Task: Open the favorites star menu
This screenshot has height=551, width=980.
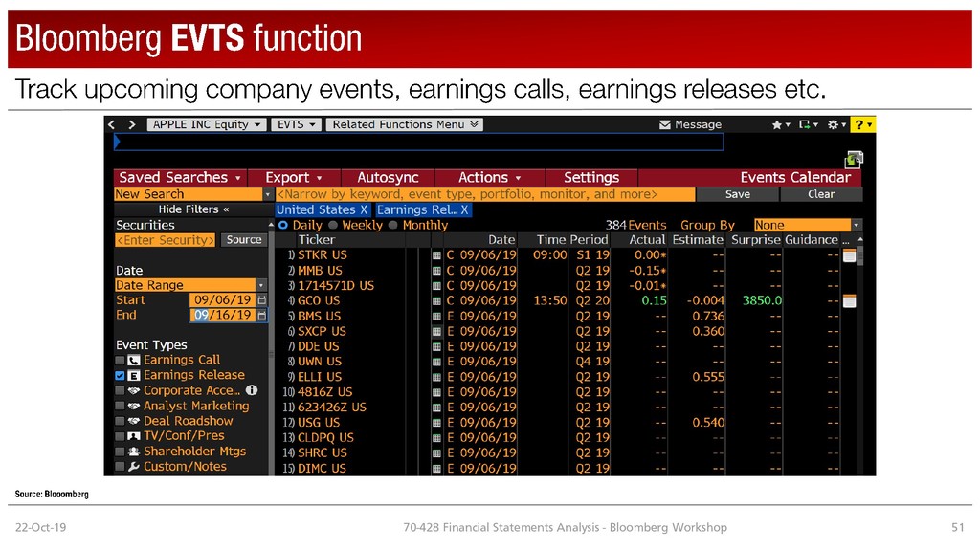Action: click(781, 124)
